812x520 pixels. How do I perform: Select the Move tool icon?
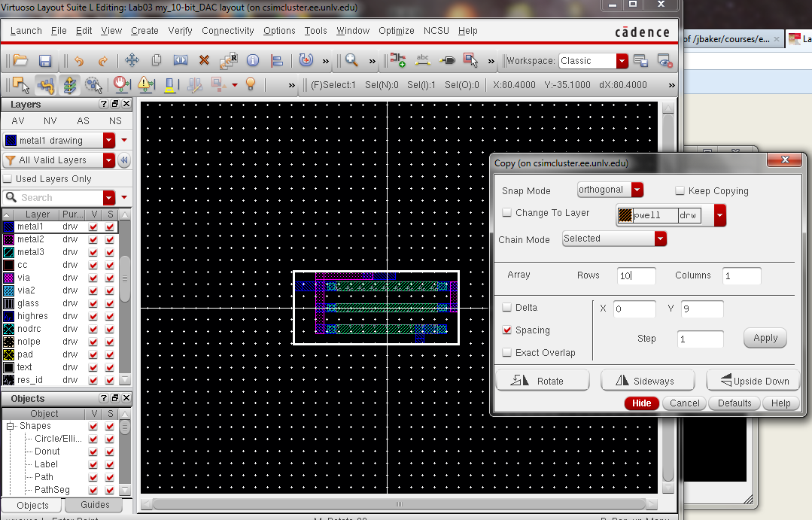coord(132,61)
